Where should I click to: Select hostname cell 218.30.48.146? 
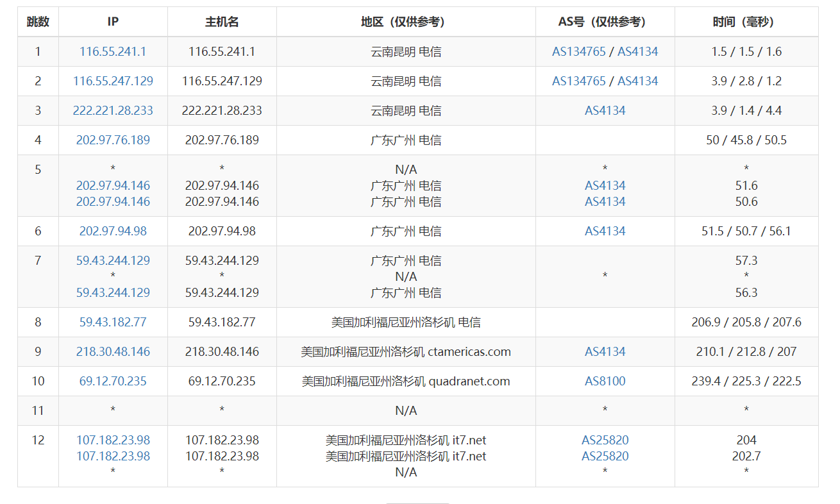[222, 352]
